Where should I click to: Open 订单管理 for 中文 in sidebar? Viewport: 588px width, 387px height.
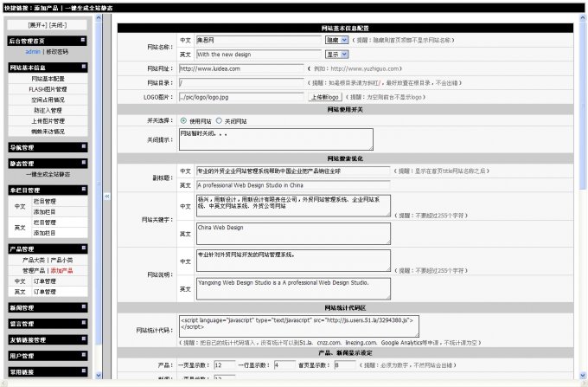pyautogui.click(x=45, y=281)
